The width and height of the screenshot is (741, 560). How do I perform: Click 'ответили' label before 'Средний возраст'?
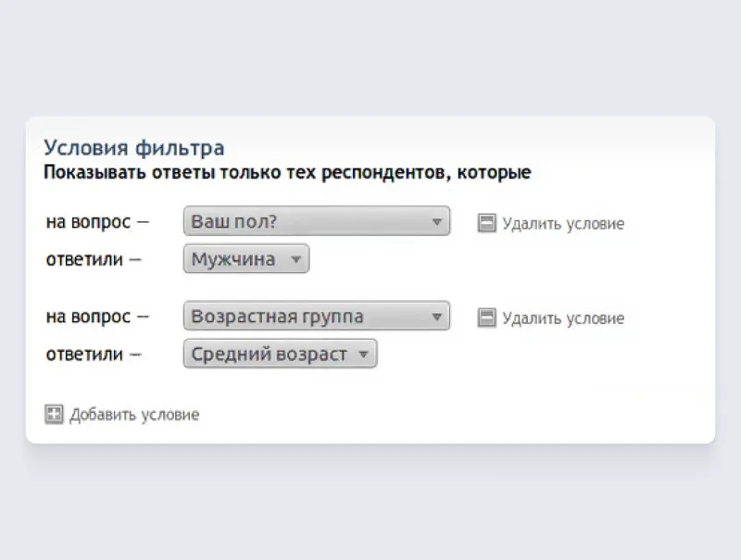click(84, 355)
